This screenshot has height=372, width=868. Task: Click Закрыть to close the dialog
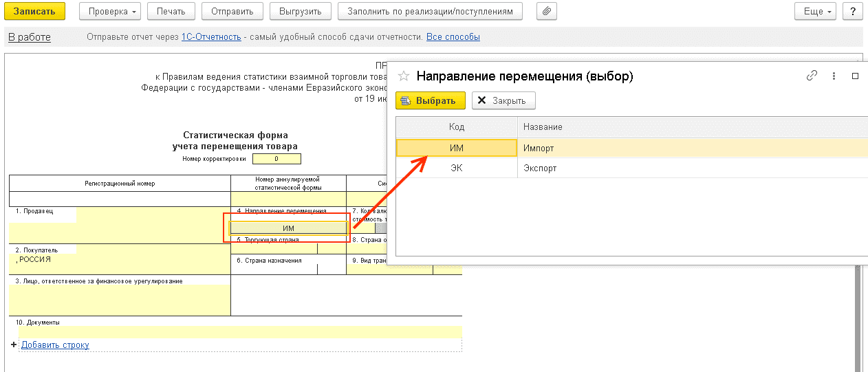coord(503,100)
